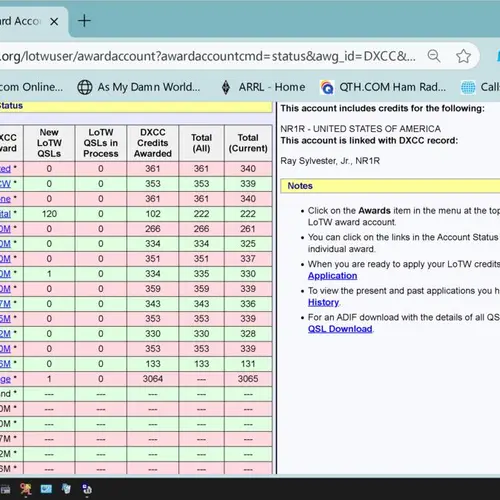
Task: Open the Challenge award row link
Action: point(5,379)
